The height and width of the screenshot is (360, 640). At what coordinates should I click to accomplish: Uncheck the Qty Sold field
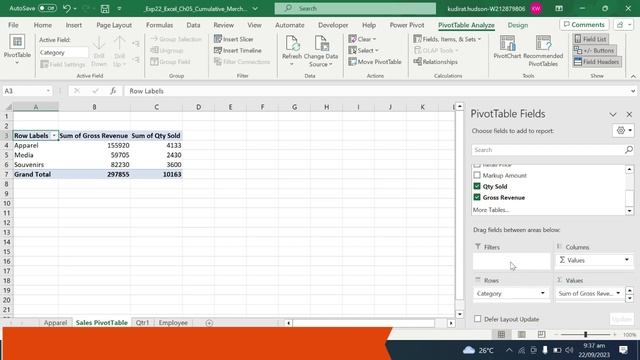[477, 186]
